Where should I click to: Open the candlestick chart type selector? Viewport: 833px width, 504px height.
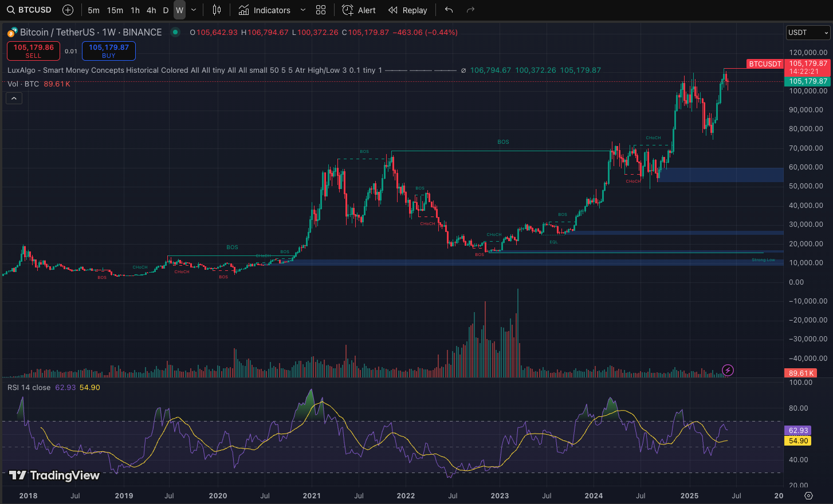tap(217, 10)
